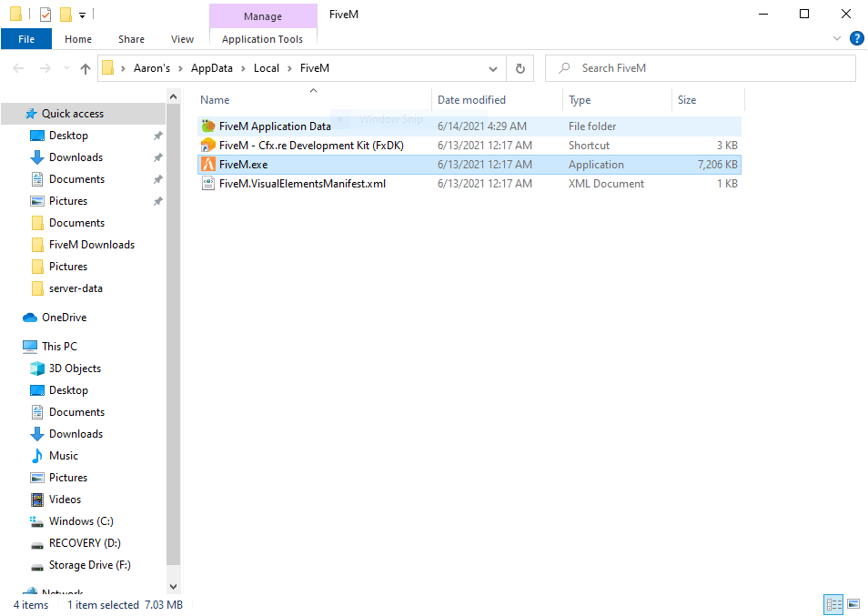Click sidebar scrollbar up arrow
Screen dimensions: 868x616
click(x=173, y=96)
